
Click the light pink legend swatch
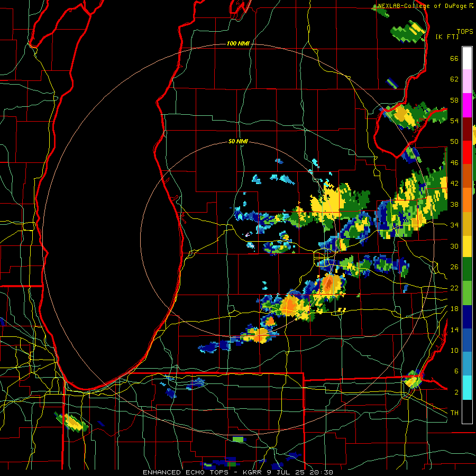467,81
